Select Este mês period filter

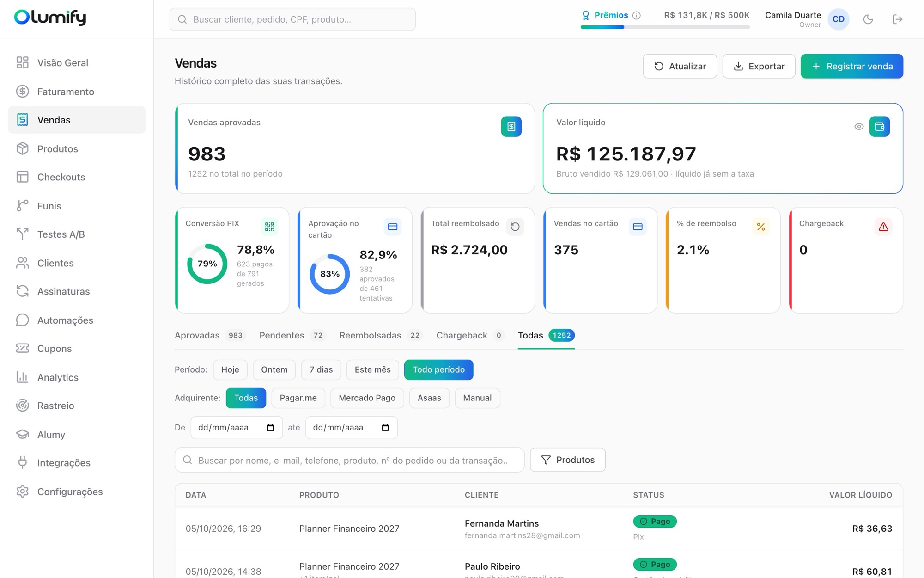[373, 370]
